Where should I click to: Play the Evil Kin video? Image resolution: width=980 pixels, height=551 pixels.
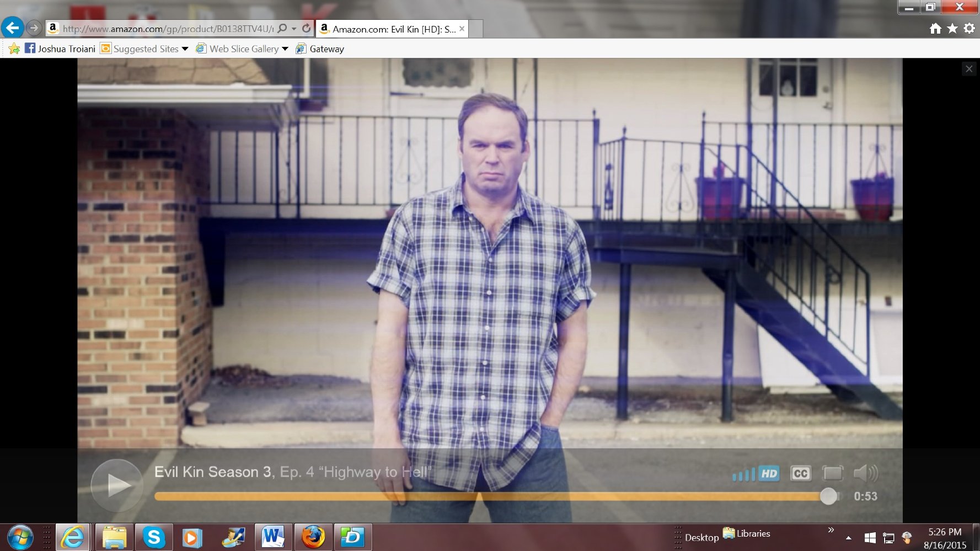click(x=117, y=485)
